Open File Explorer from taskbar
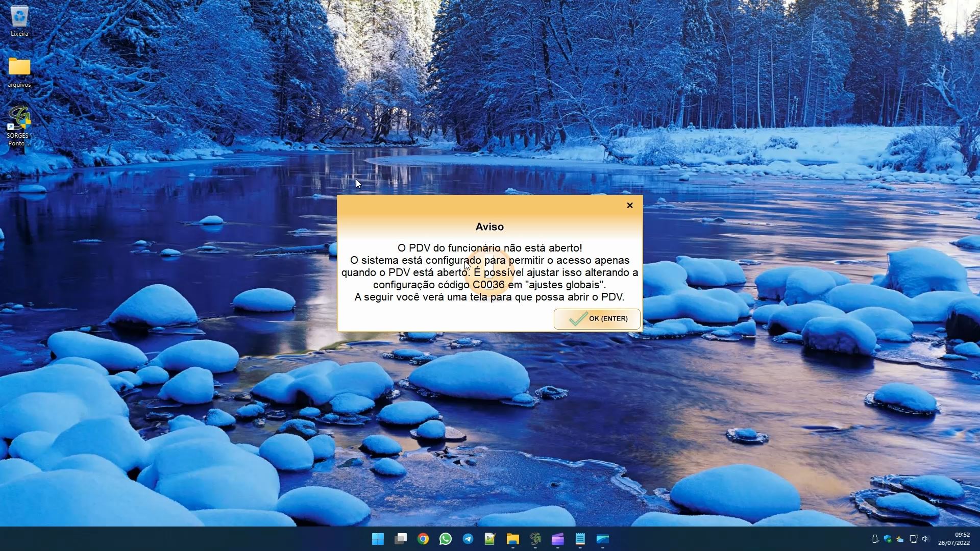 (512, 539)
